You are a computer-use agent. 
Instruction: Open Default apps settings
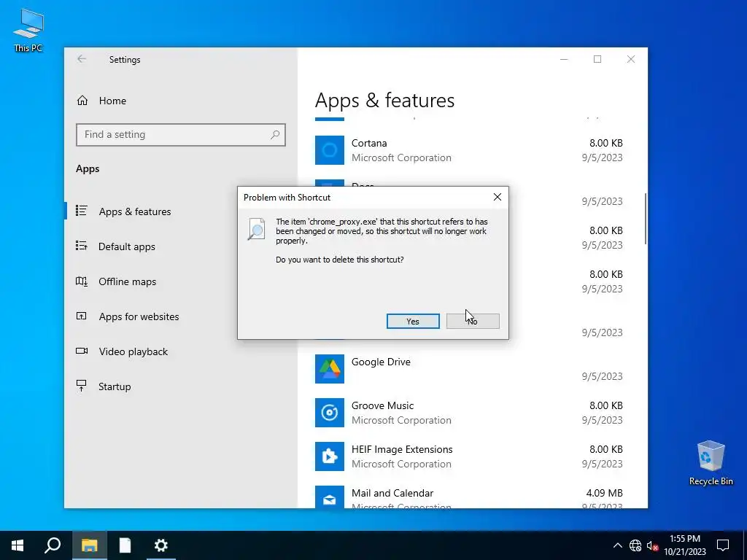coord(127,246)
